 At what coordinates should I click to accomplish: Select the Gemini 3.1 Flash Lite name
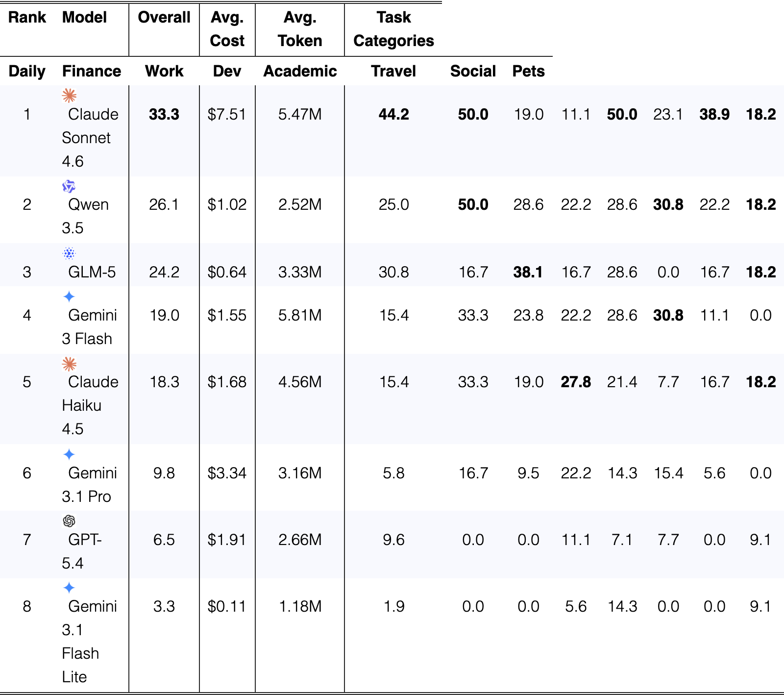90,642
